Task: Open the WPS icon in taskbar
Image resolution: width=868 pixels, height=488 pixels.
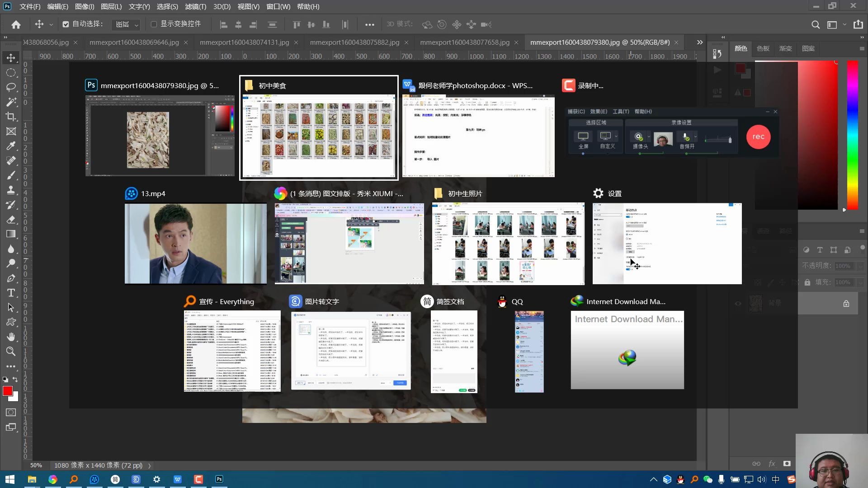Action: (x=178, y=479)
